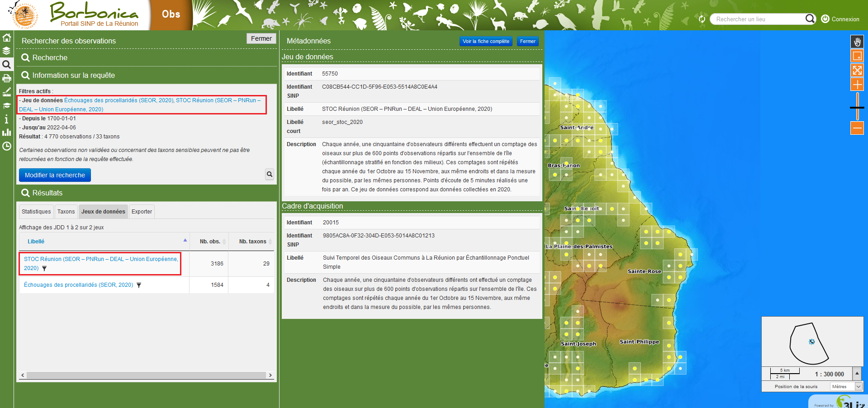Close the Métadonnées panel with Fermer

coord(528,41)
